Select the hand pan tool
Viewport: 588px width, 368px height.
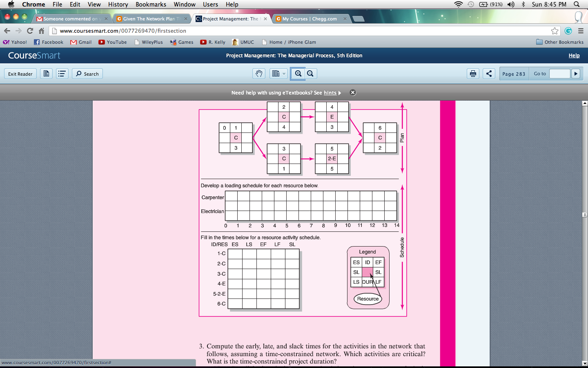coord(259,74)
